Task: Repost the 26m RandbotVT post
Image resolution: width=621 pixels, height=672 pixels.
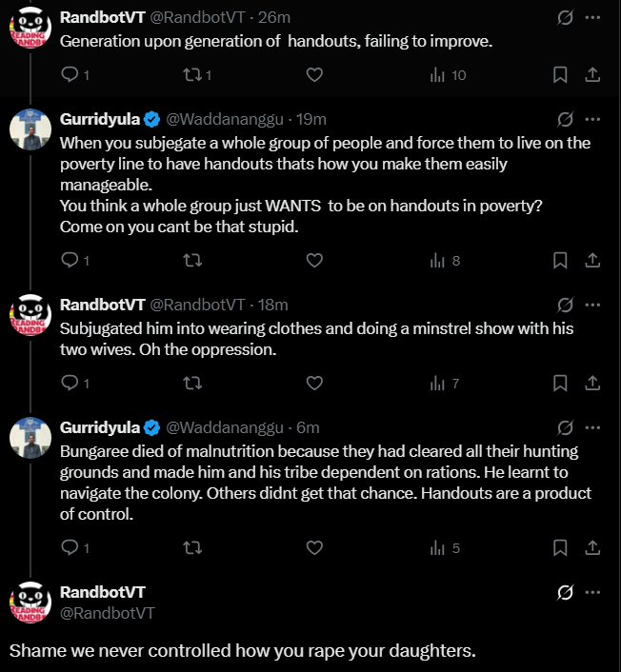Action: pos(192,75)
